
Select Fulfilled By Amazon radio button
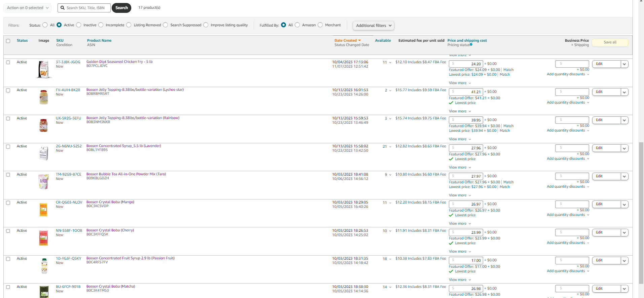pyautogui.click(x=297, y=25)
